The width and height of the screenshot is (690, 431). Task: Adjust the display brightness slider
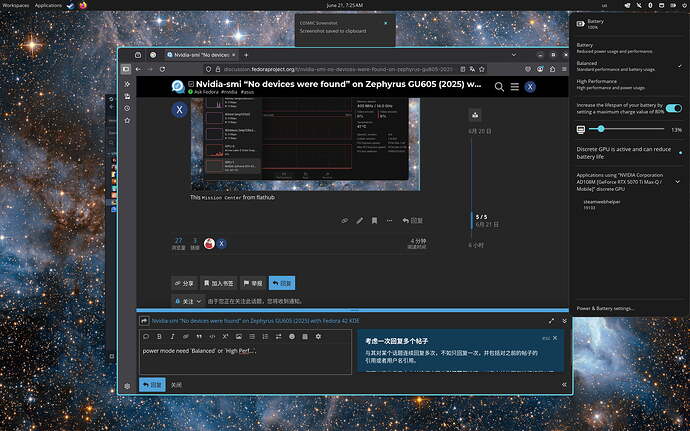point(626,129)
